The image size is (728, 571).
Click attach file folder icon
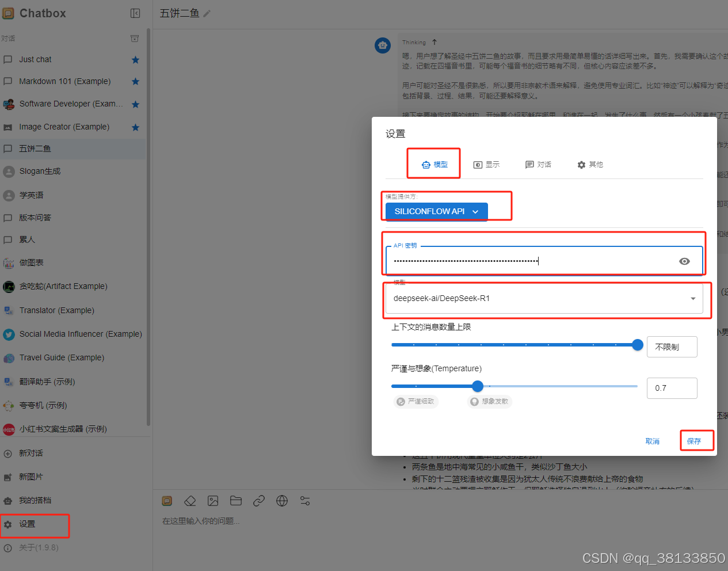click(x=236, y=501)
